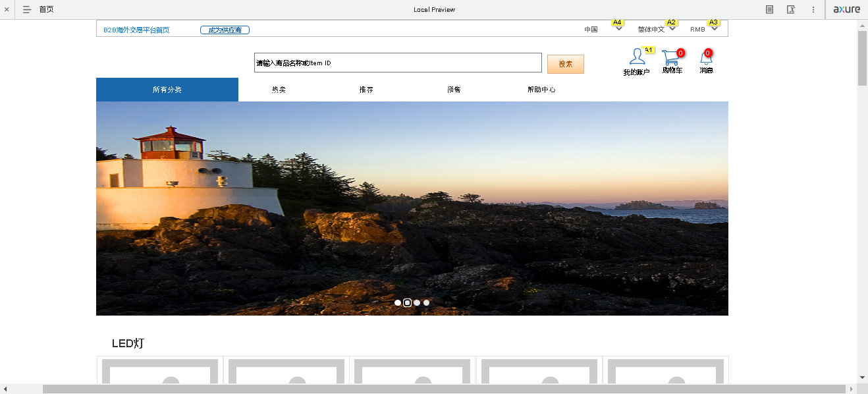868x394 pixels.
Task: Click the red cart count badge
Action: (680, 53)
